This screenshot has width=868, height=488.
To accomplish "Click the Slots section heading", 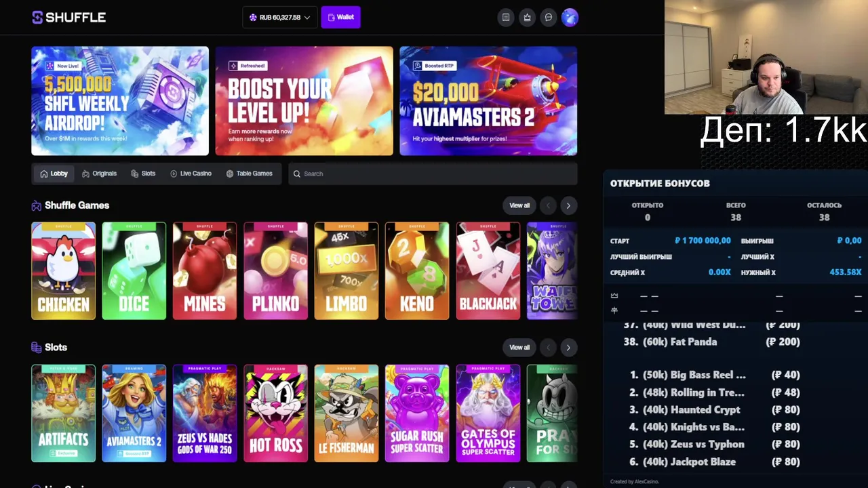I will [56, 348].
